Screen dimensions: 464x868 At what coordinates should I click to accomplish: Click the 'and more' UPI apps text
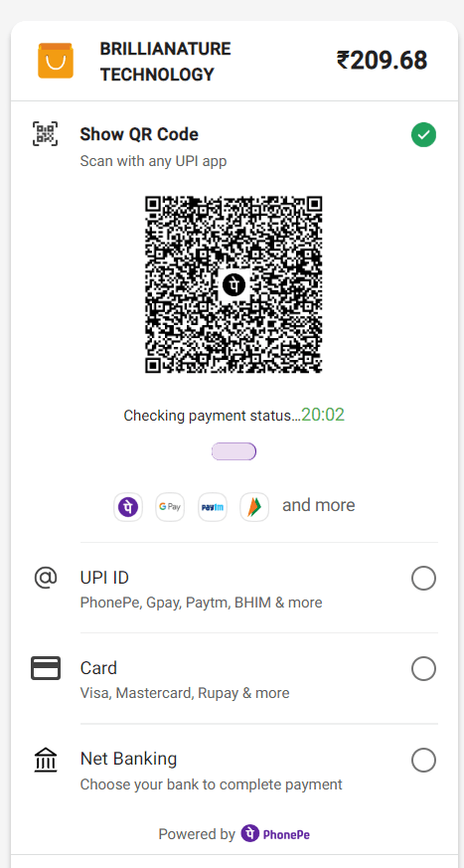coord(319,505)
